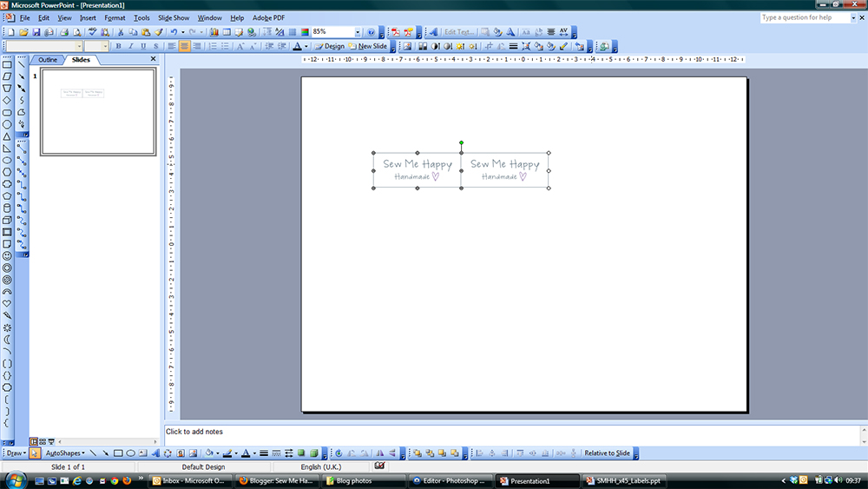Open the Slide Show menu
The image size is (868, 489).
174,17
